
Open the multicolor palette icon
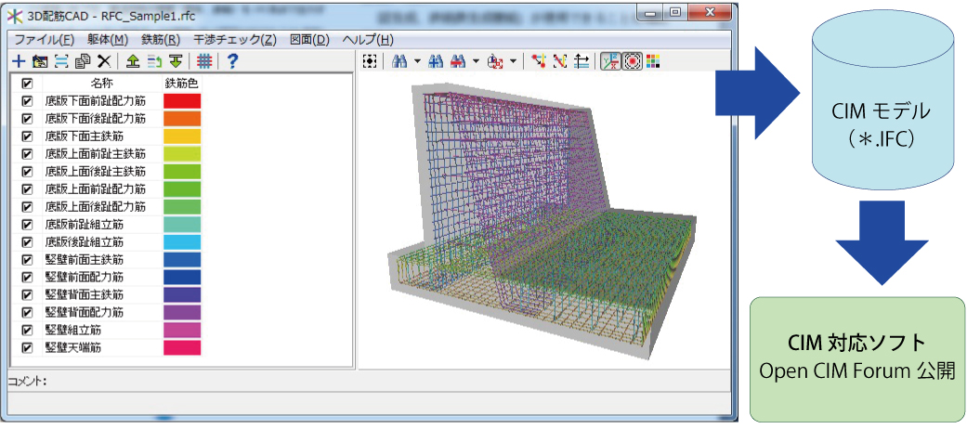point(652,61)
